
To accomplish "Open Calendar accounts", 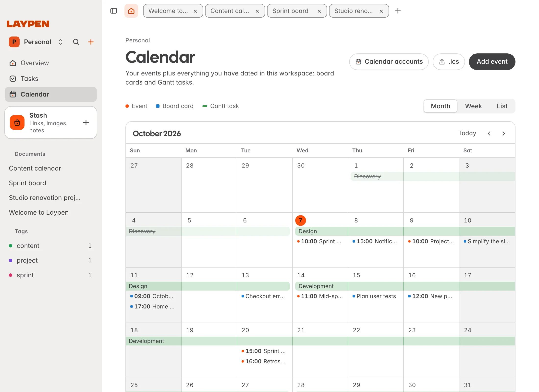I will 389,62.
